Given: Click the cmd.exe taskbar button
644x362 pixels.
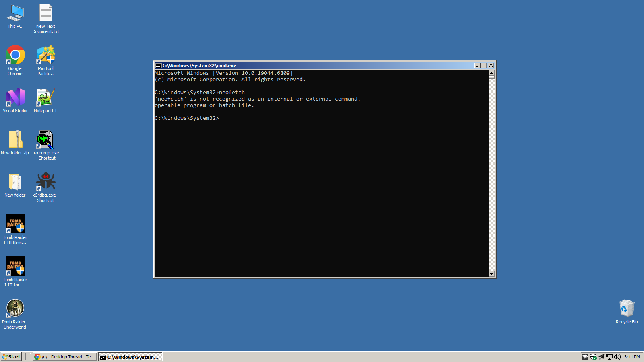Looking at the screenshot, I should tap(130, 357).
